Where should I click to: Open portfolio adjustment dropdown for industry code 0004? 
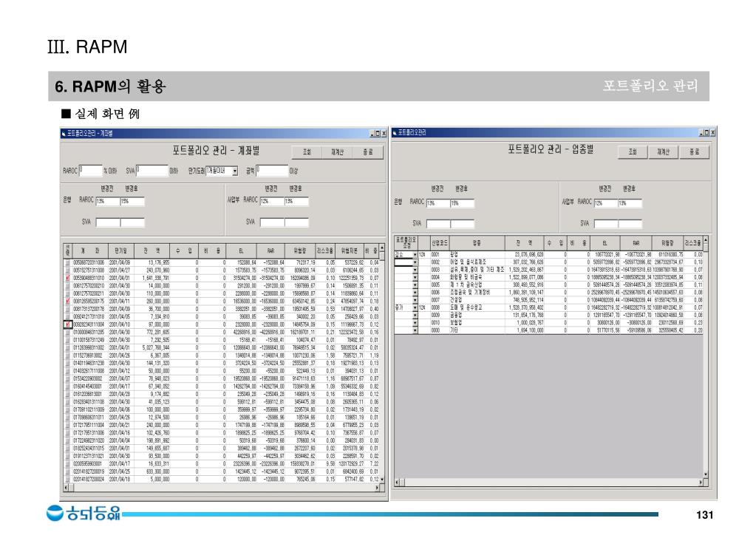click(x=415, y=278)
